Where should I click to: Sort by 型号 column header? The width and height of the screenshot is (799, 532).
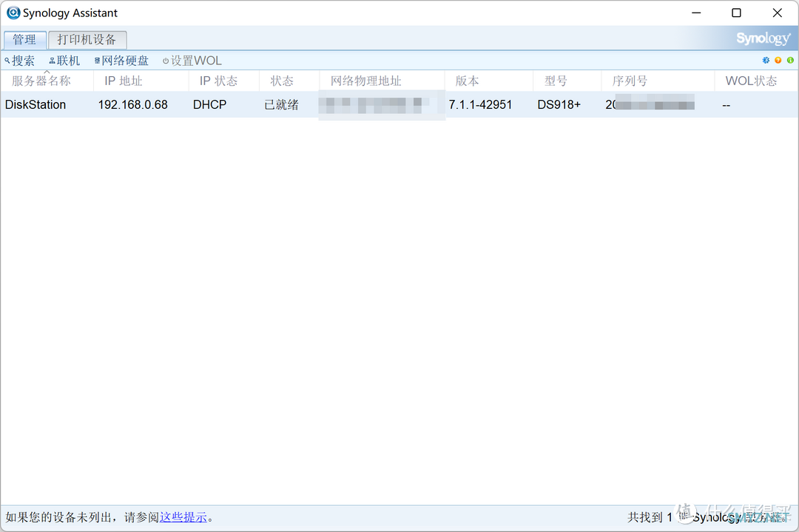tap(567, 81)
